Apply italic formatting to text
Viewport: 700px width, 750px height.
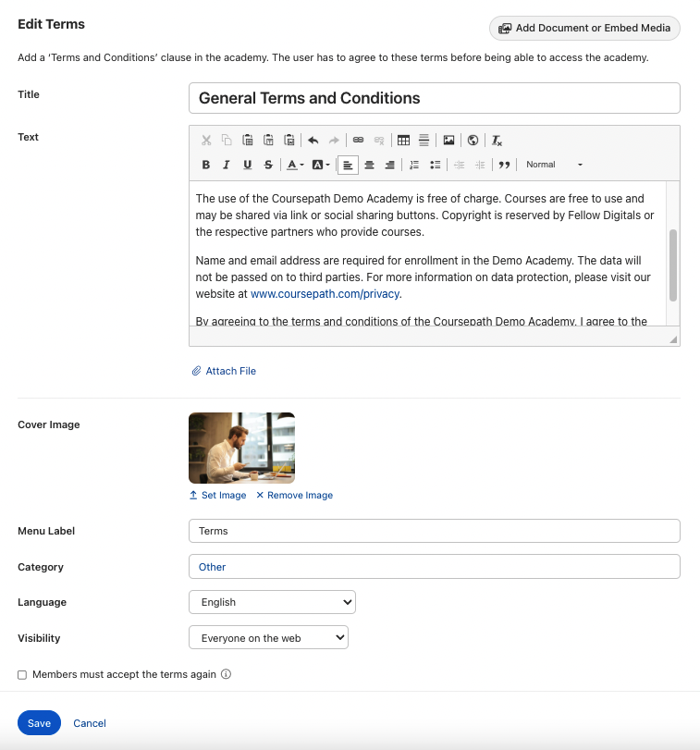(x=227, y=165)
